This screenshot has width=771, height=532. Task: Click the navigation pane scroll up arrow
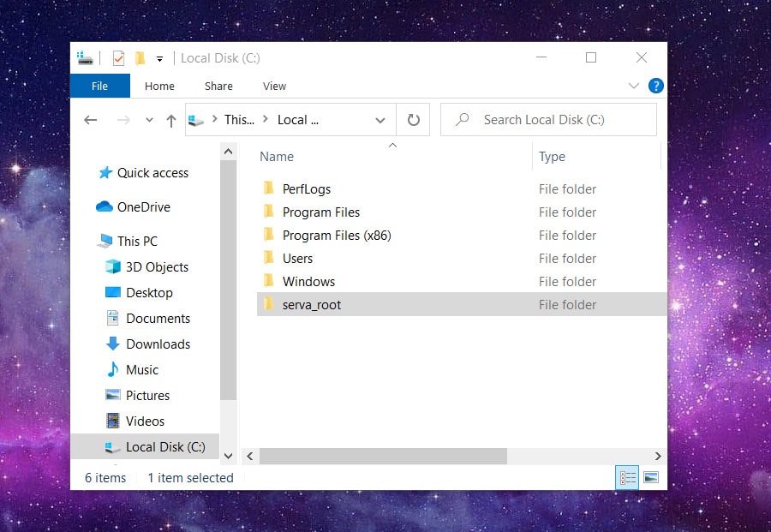tap(228, 152)
